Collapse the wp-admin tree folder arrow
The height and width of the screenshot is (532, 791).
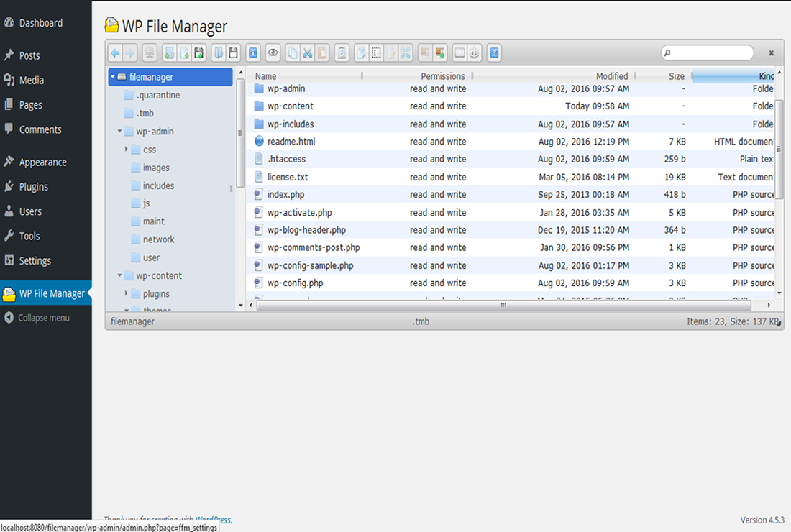pos(120,132)
